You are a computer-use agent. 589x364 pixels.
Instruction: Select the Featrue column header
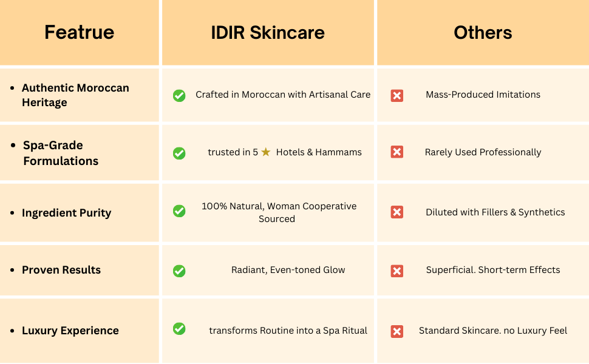coord(79,32)
